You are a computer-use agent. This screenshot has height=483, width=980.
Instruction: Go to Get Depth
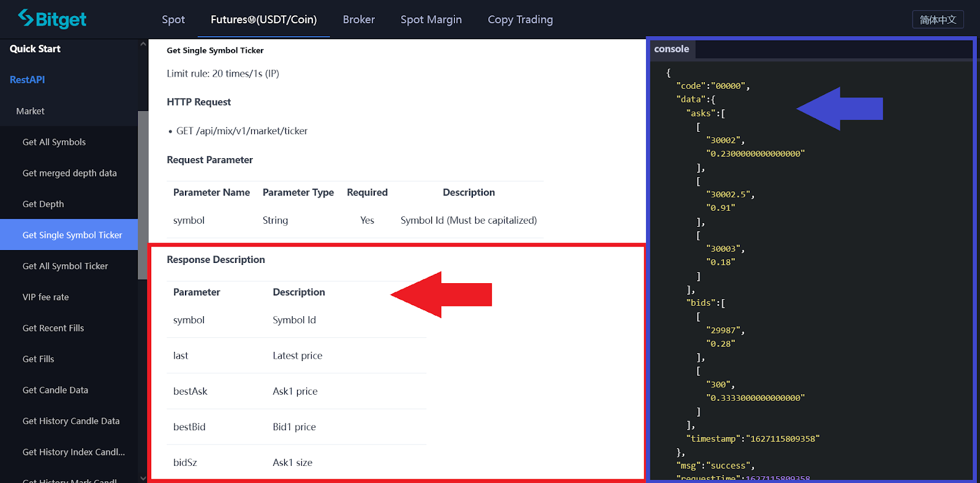click(43, 204)
